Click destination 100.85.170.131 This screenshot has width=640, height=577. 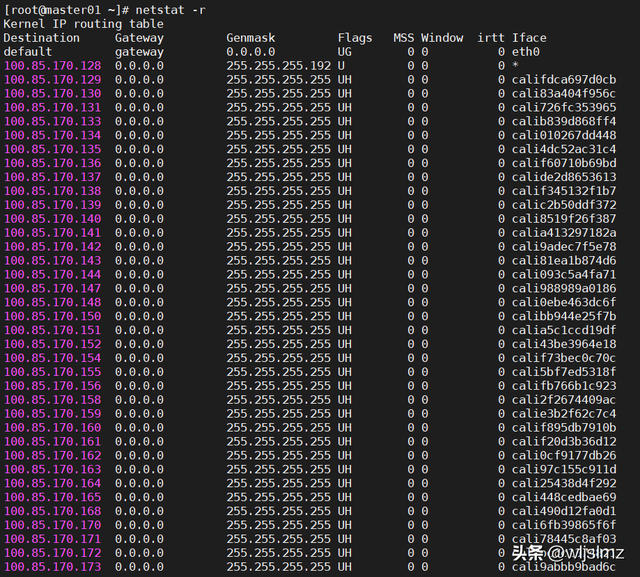52,107
